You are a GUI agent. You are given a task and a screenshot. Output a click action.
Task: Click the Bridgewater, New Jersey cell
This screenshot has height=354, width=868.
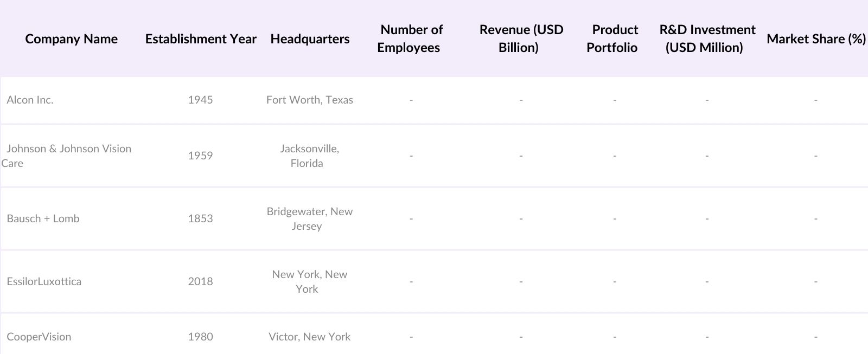tap(309, 218)
